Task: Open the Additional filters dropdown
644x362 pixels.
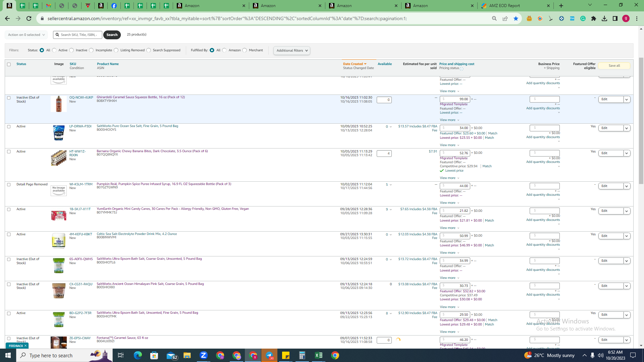Action: (291, 51)
